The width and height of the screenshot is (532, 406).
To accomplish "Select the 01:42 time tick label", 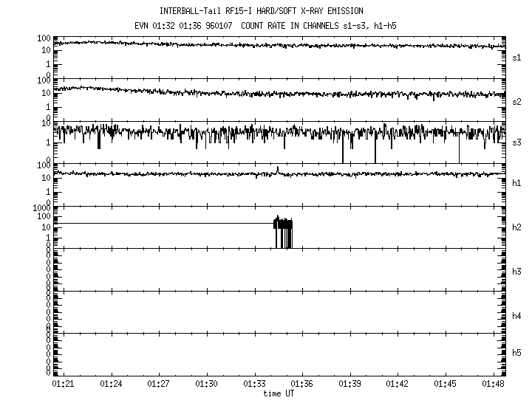I will [x=398, y=385].
